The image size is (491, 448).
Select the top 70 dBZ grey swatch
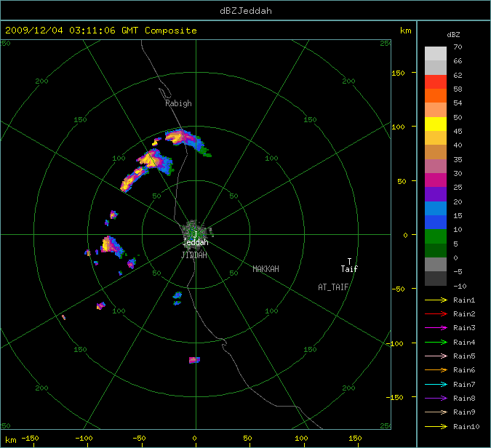(x=436, y=54)
